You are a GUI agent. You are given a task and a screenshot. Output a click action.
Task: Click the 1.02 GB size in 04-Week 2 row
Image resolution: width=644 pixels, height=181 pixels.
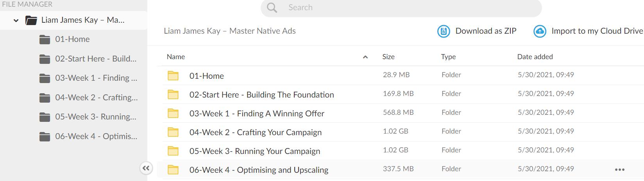coord(395,131)
